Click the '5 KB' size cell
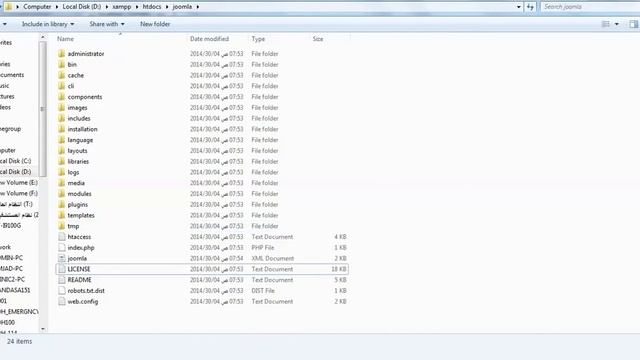640x360 pixels. 340,280
